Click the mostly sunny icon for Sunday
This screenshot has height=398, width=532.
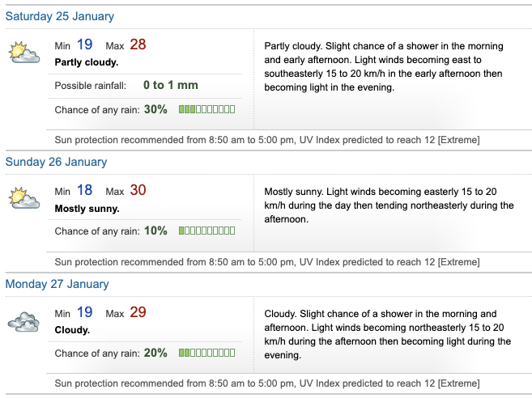pos(23,198)
